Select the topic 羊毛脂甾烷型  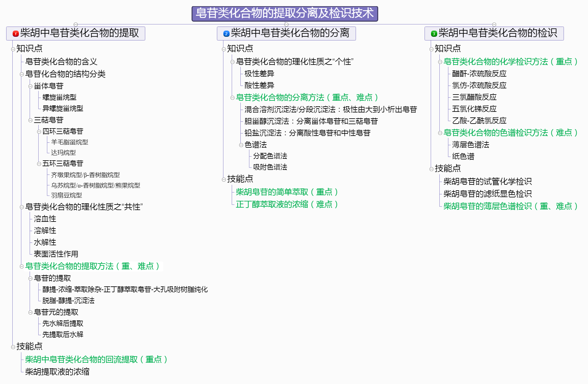70,142
